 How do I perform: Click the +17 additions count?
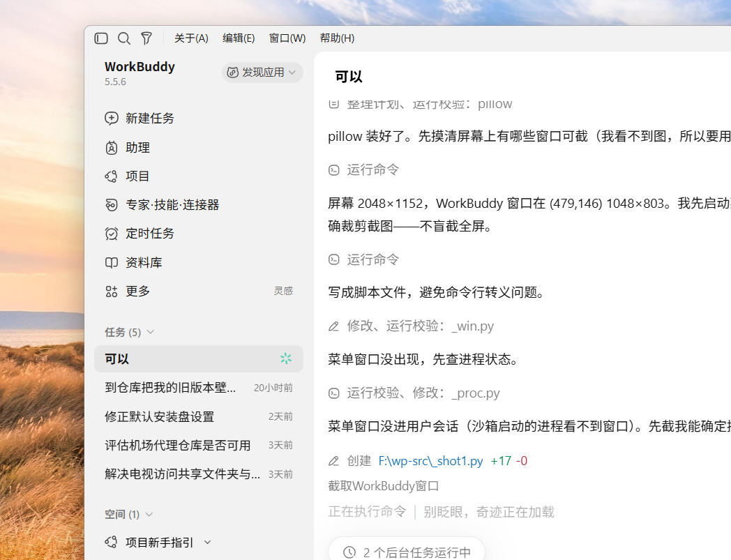tap(501, 461)
